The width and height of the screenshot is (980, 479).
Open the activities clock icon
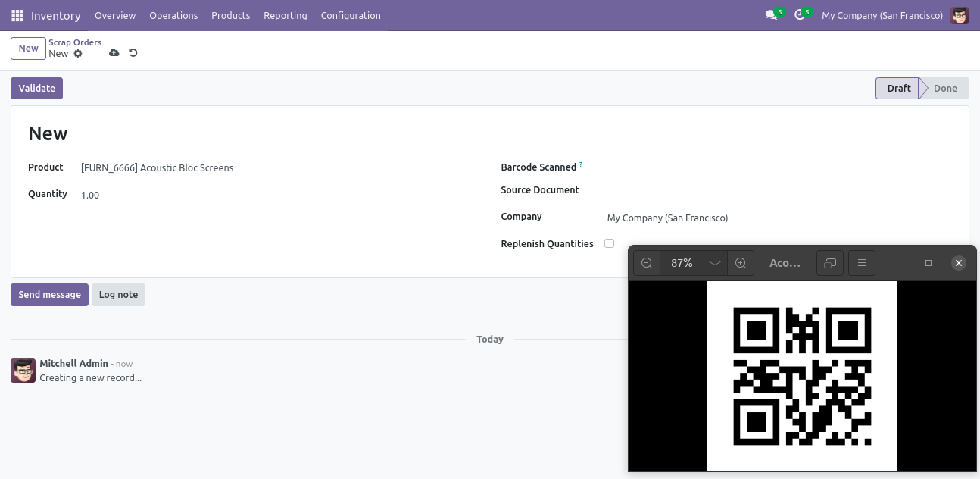pyautogui.click(x=800, y=15)
